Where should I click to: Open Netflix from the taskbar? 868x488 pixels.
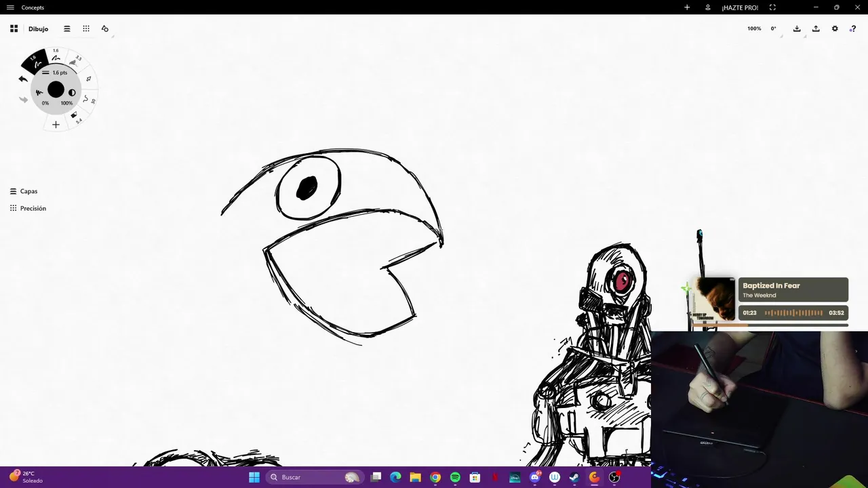point(495,477)
